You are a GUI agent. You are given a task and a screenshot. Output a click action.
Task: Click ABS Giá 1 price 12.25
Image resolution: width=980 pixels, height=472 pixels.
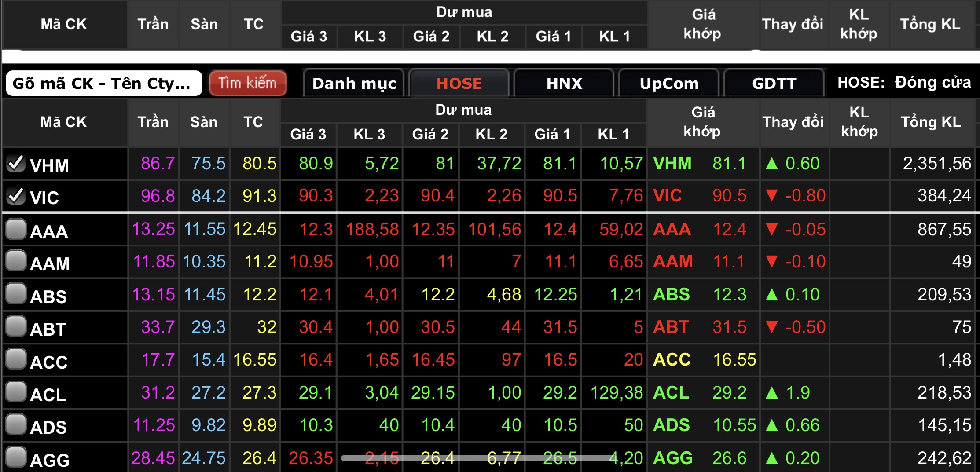click(x=555, y=294)
